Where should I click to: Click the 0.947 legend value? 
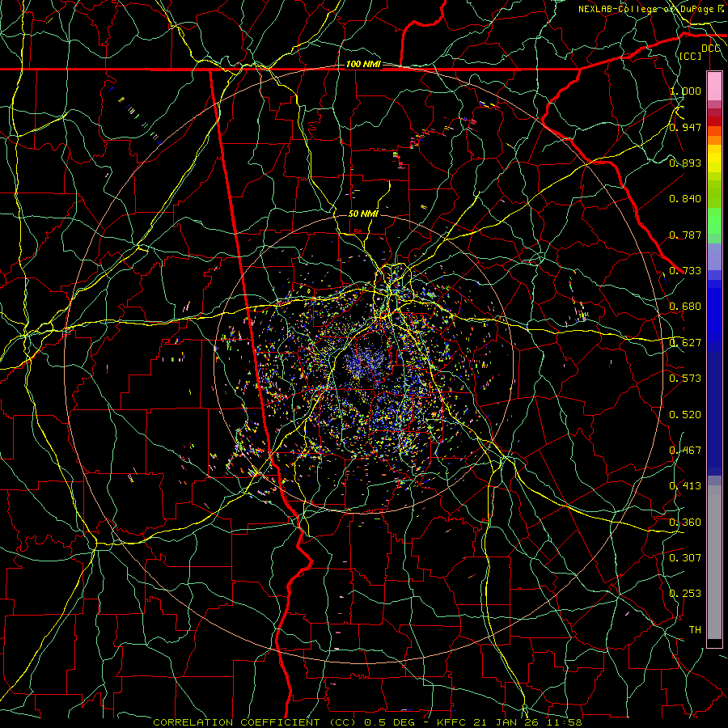click(685, 127)
